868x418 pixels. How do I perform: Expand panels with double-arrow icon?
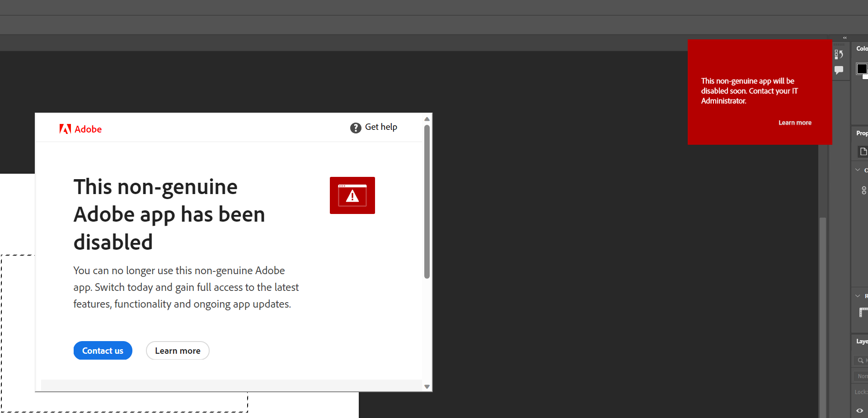845,38
